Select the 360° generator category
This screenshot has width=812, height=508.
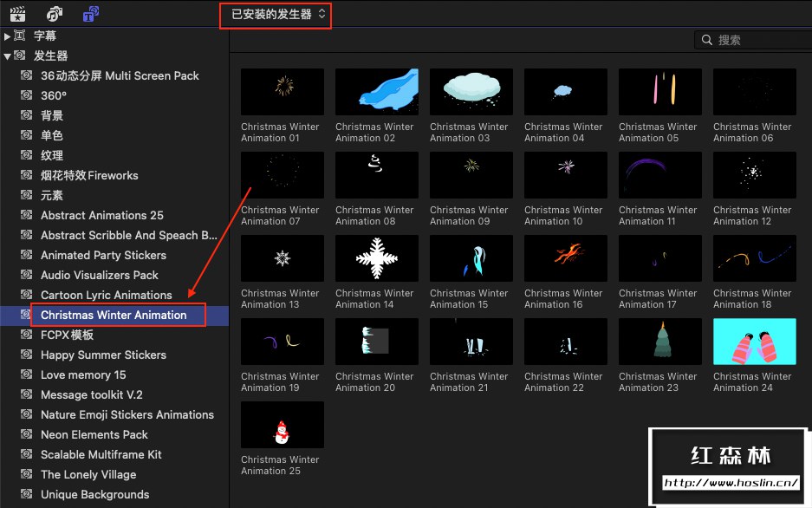(54, 96)
